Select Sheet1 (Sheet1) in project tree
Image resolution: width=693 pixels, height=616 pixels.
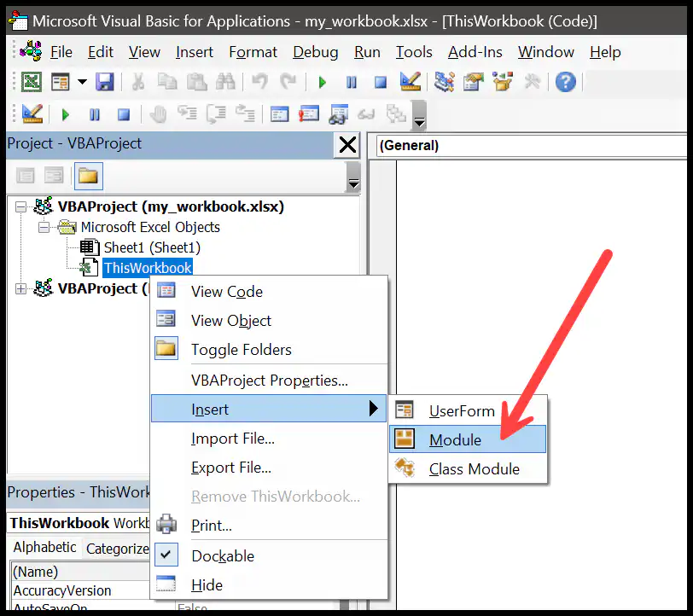coord(152,247)
